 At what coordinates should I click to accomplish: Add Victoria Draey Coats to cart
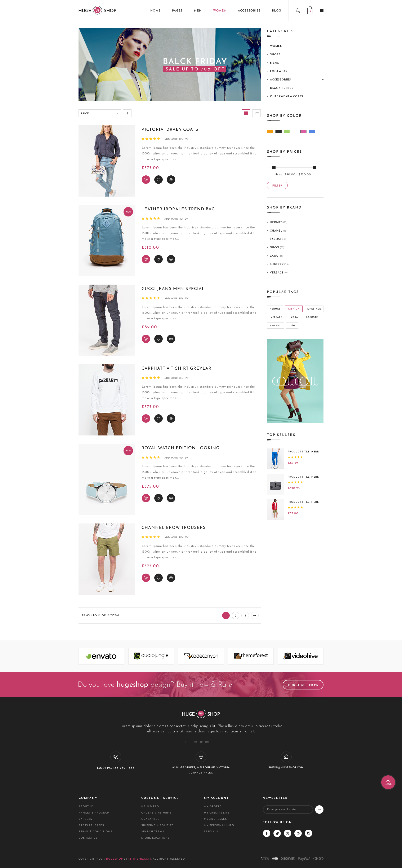tap(146, 180)
